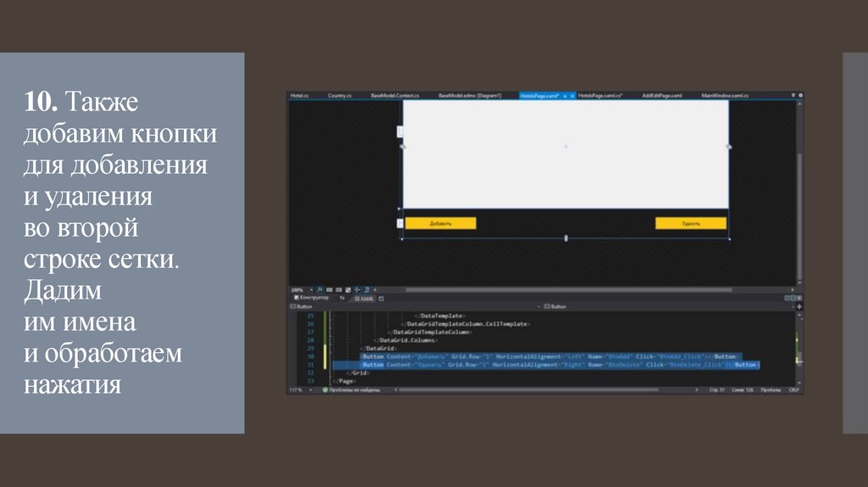Click the Симв: 126 column indicator

[743, 390]
